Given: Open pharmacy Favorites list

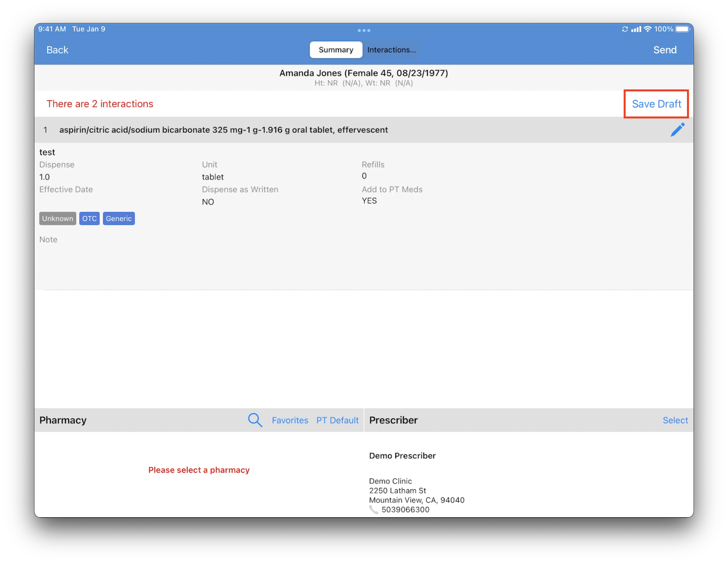Looking at the screenshot, I should pyautogui.click(x=290, y=420).
